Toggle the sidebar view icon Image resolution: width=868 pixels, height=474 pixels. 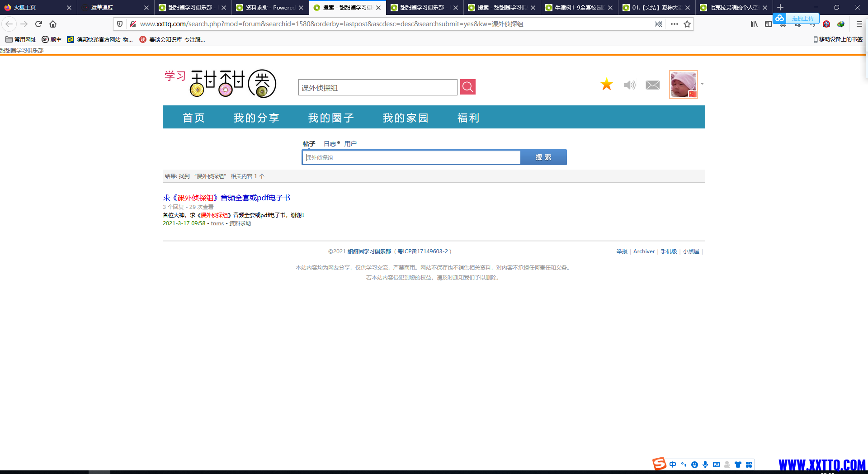tap(769, 24)
